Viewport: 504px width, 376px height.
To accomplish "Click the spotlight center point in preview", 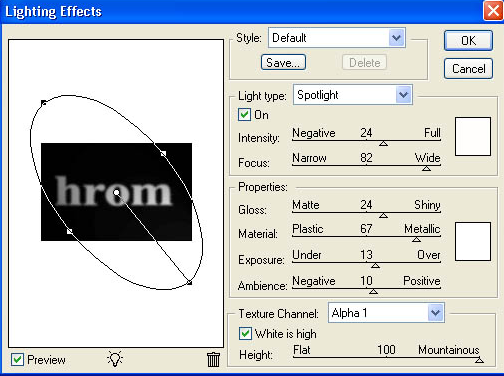I will pyautogui.click(x=116, y=192).
